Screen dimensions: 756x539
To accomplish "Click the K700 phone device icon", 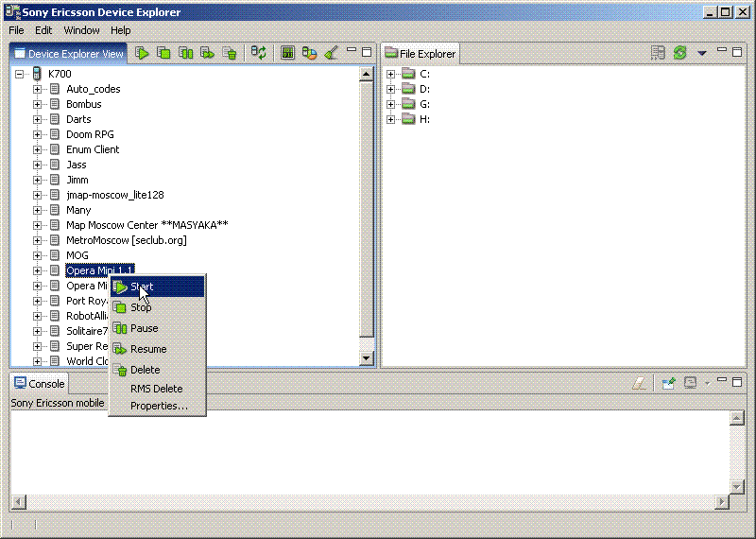I will [37, 74].
